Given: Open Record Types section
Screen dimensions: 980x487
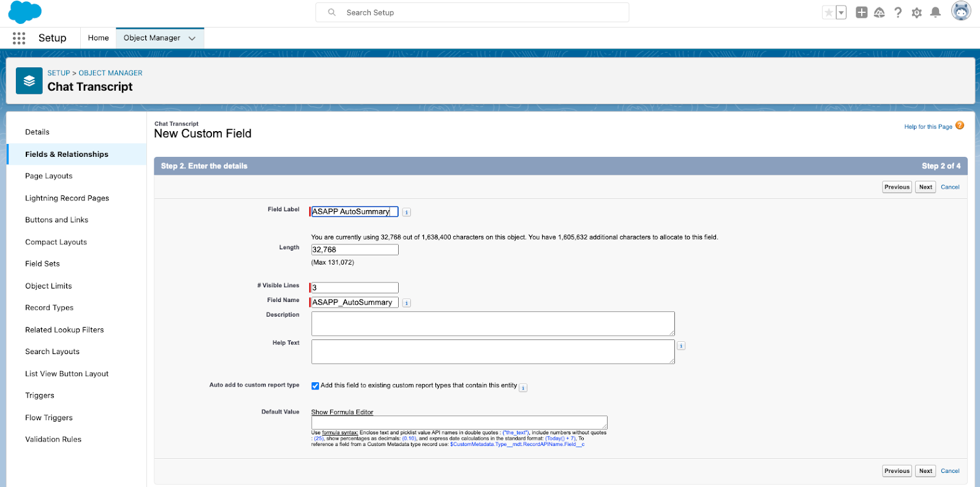Looking at the screenshot, I should click(x=50, y=308).
